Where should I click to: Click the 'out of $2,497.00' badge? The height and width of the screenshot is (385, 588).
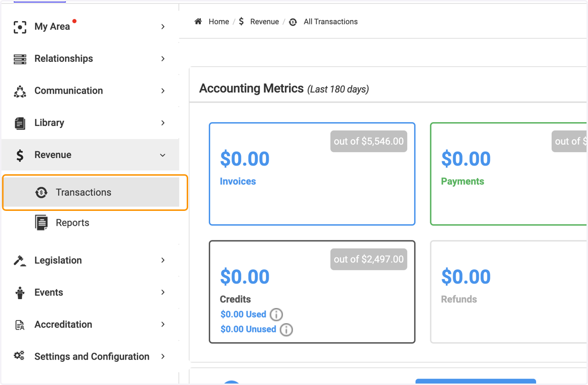coord(368,259)
